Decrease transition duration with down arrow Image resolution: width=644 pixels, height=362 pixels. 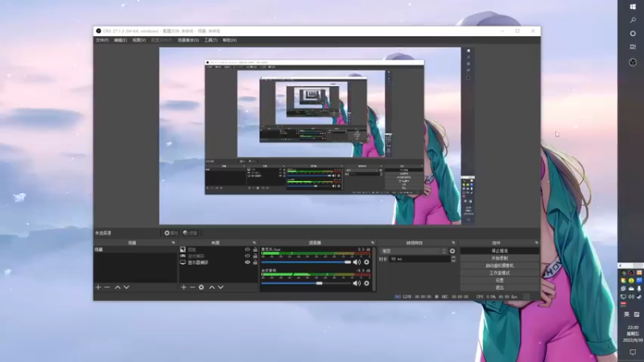click(453, 261)
